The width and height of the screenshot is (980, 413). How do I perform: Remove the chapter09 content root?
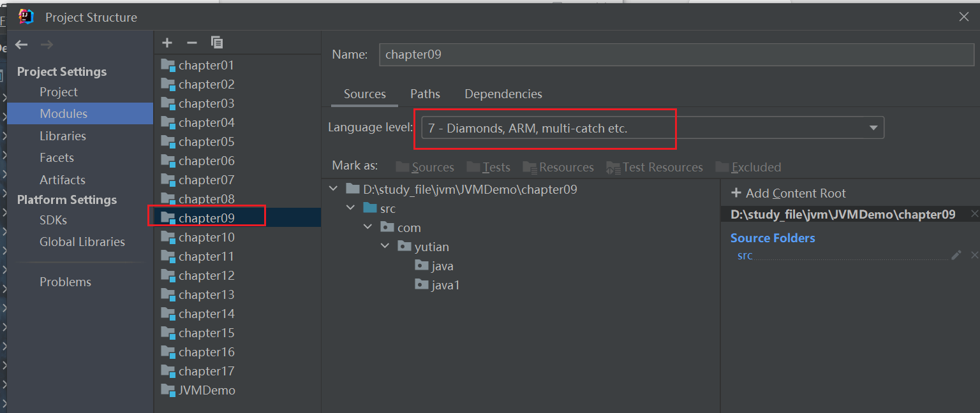tap(974, 214)
